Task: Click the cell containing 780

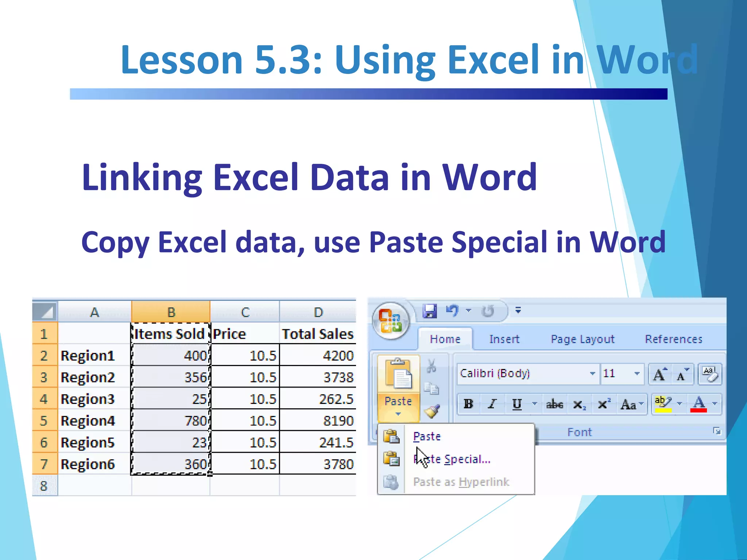Action: 171,420
